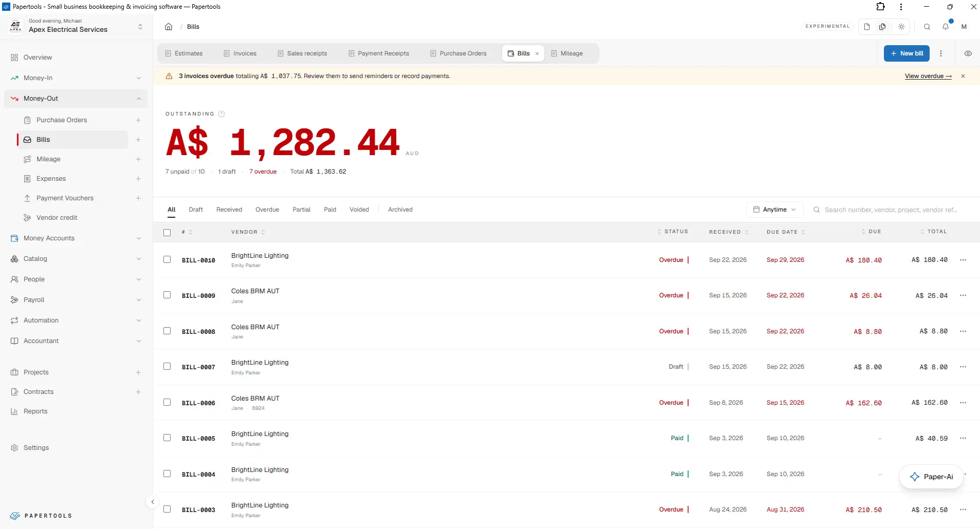
Task: Check the BILL-0005 row checkbox
Action: pos(167,438)
